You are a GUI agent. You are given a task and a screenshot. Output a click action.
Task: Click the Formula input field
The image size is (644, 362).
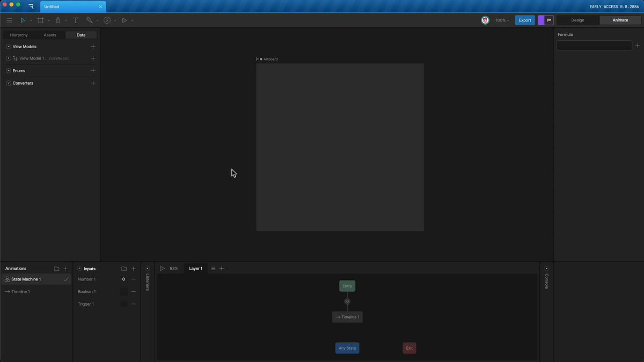tap(594, 46)
